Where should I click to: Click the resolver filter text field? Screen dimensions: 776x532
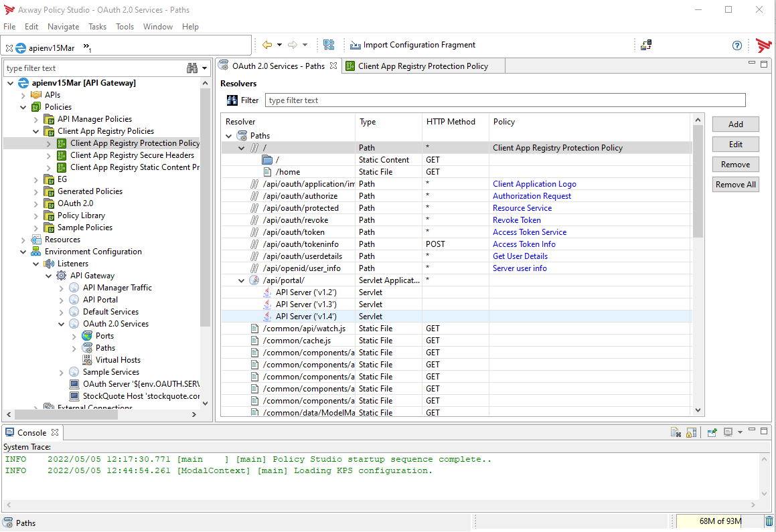click(505, 100)
